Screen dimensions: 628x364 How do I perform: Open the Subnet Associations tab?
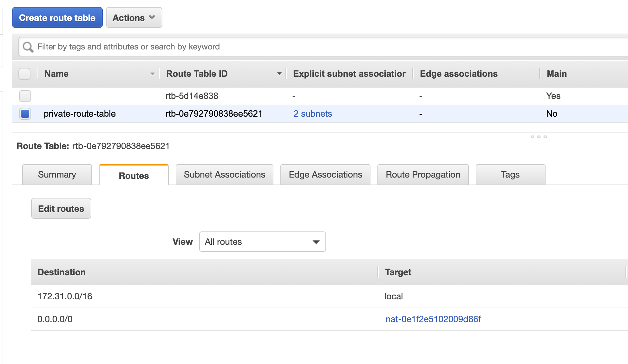pyautogui.click(x=224, y=175)
